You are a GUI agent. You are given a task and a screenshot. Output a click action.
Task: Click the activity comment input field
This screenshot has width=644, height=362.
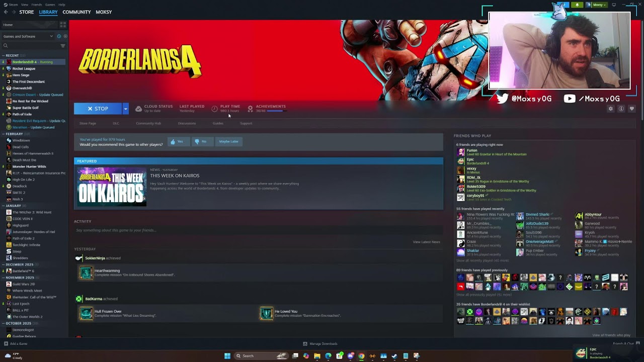click(259, 230)
